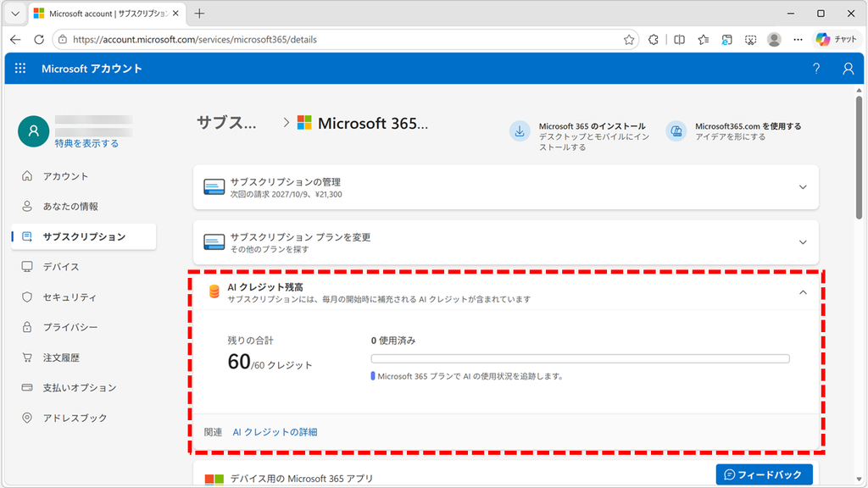The width and height of the screenshot is (868, 488).
Task: Open a new browser tab
Action: click(199, 14)
